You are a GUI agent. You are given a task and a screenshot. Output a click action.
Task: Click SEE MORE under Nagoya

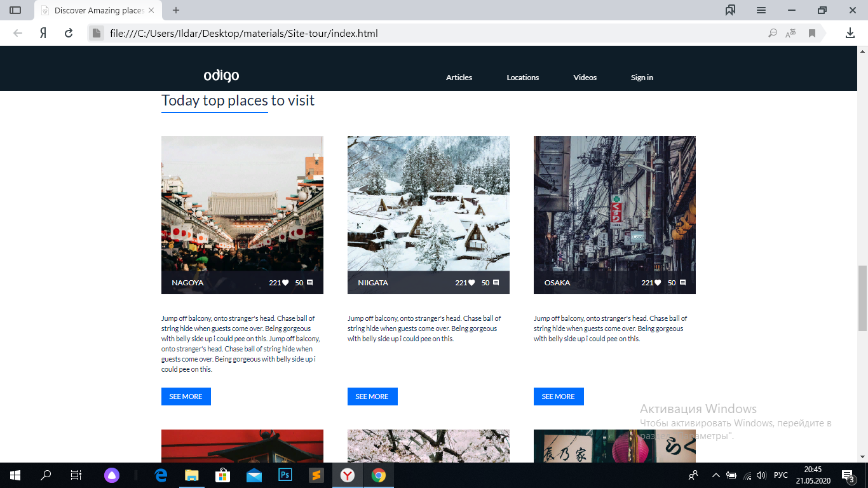tap(186, 396)
